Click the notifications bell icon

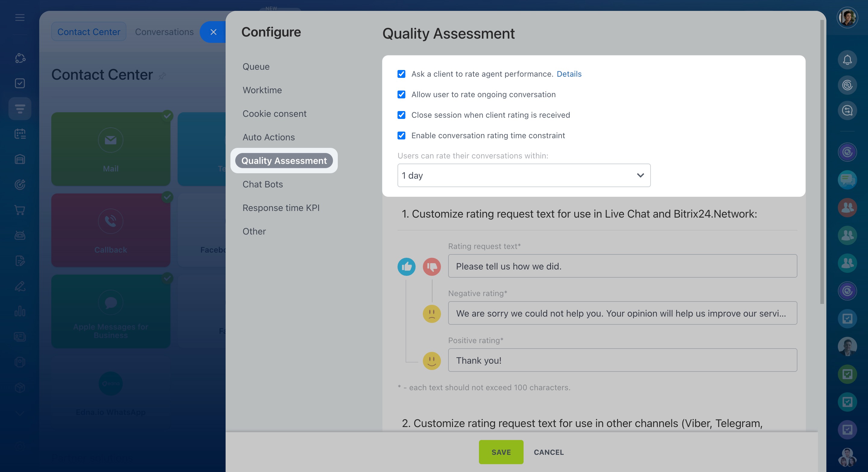[847, 60]
